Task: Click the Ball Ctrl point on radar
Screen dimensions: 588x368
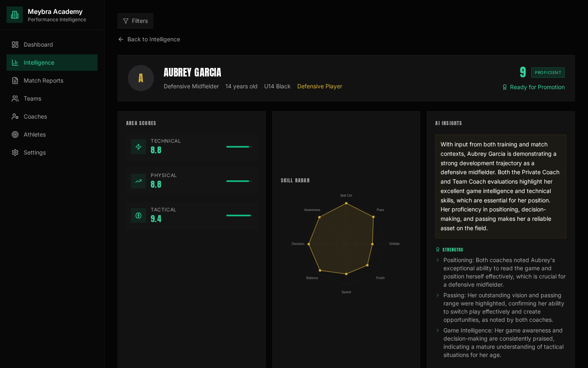Action: pyautogui.click(x=346, y=203)
